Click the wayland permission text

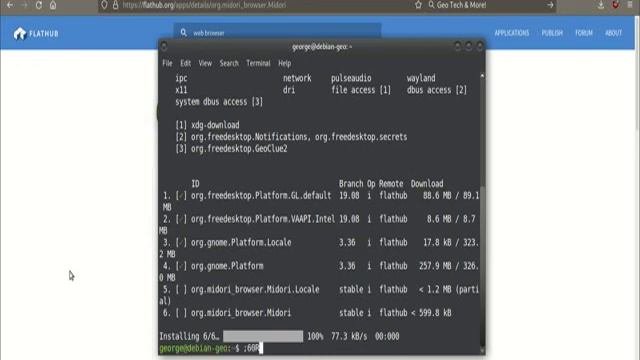click(421, 78)
